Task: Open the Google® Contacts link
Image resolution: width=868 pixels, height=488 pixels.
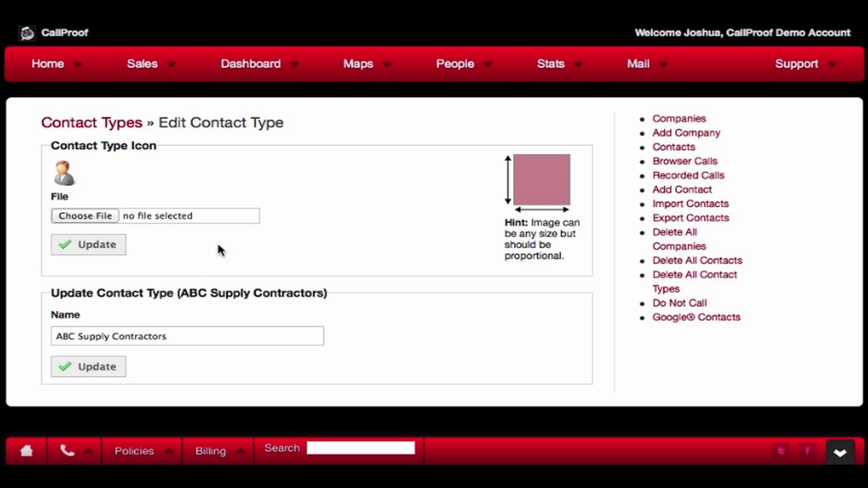Action: 697,317
